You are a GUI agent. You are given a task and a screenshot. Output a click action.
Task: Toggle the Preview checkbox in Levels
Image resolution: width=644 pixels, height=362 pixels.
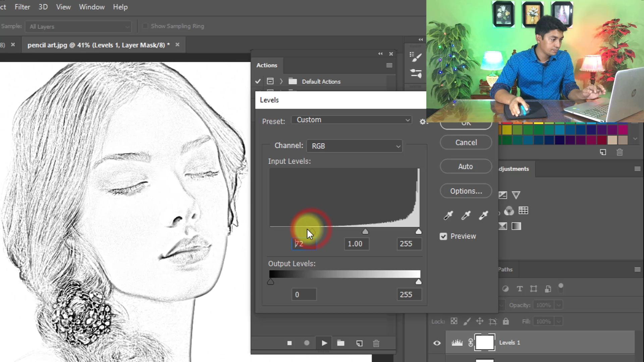[x=443, y=236]
